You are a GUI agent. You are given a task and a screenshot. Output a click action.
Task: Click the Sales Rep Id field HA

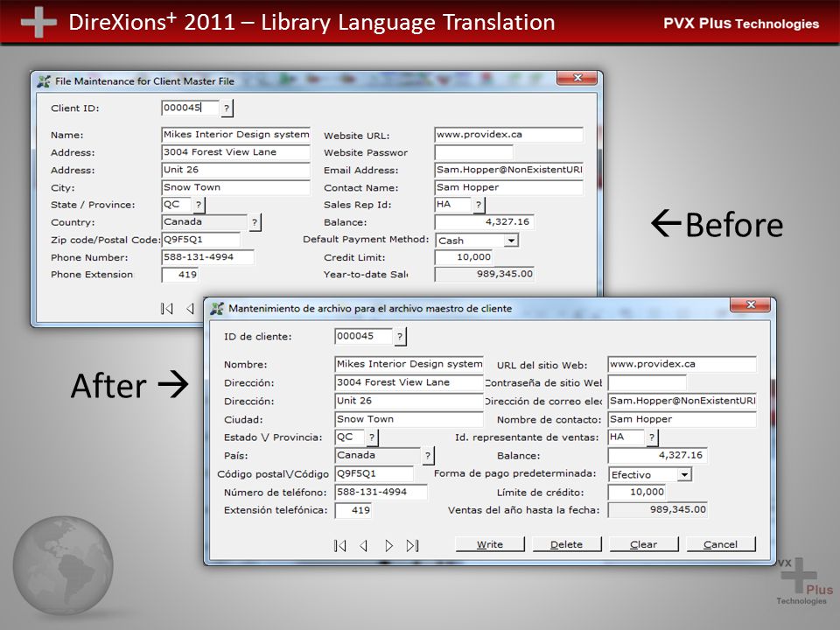point(452,205)
